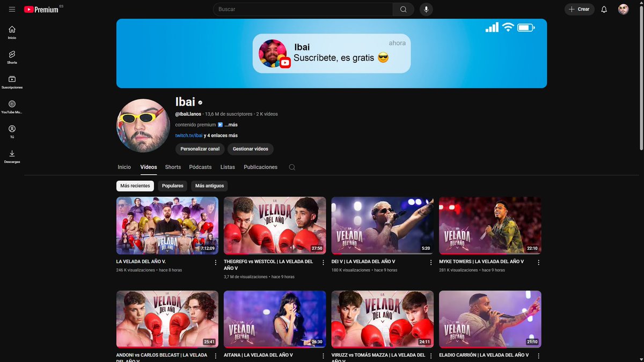Open YouTube Music in sidebar
The image size is (644, 362).
coord(12,107)
